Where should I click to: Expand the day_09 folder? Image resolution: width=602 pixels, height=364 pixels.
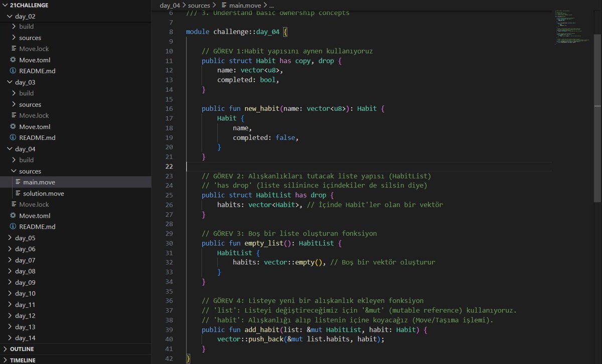[10, 282]
